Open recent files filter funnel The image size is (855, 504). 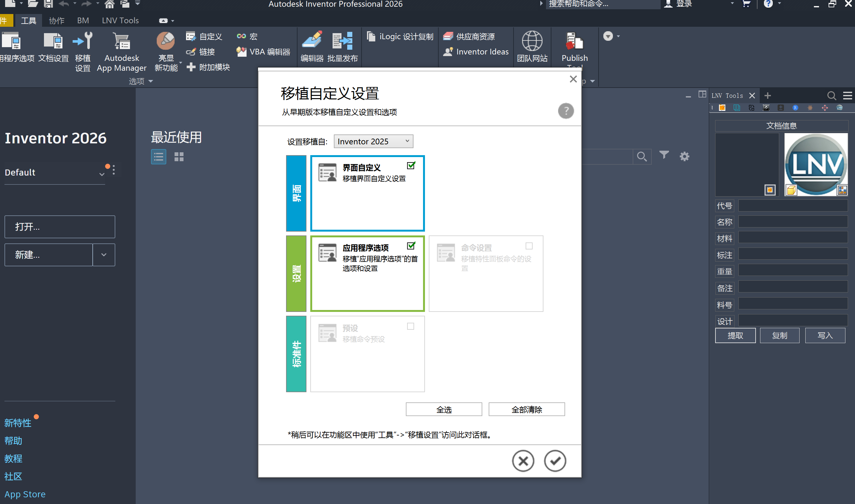(x=664, y=155)
